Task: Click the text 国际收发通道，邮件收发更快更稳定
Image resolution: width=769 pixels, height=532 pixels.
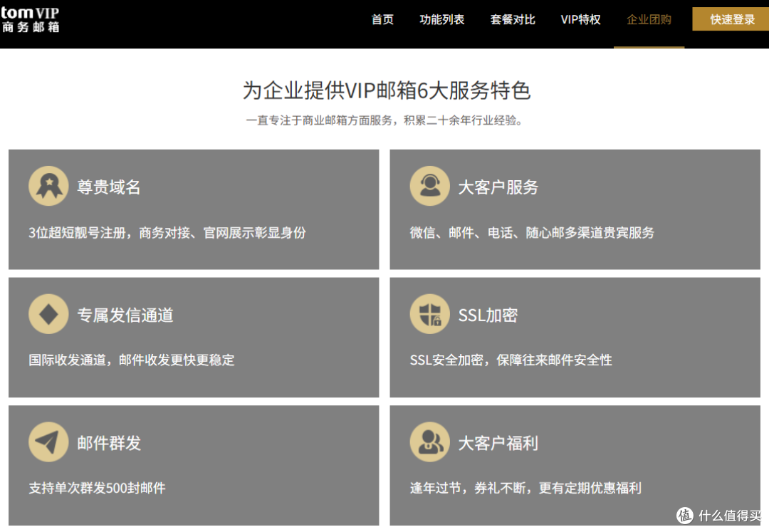Action: 132,360
